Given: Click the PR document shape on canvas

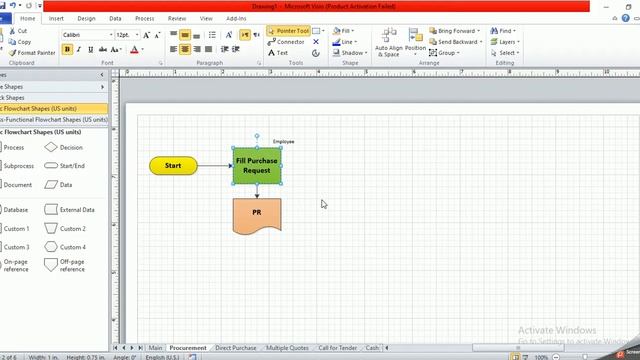Looking at the screenshot, I should pyautogui.click(x=257, y=216).
